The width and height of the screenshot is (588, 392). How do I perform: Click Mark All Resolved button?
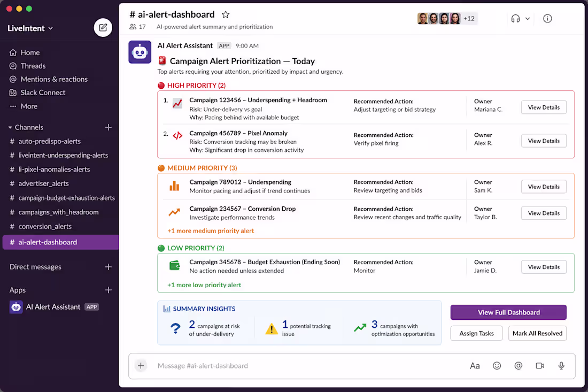tap(537, 333)
